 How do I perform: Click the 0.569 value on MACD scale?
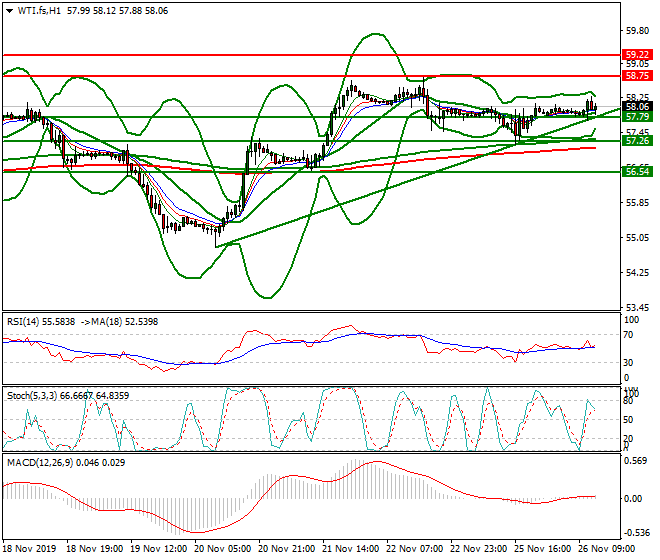coord(635,462)
